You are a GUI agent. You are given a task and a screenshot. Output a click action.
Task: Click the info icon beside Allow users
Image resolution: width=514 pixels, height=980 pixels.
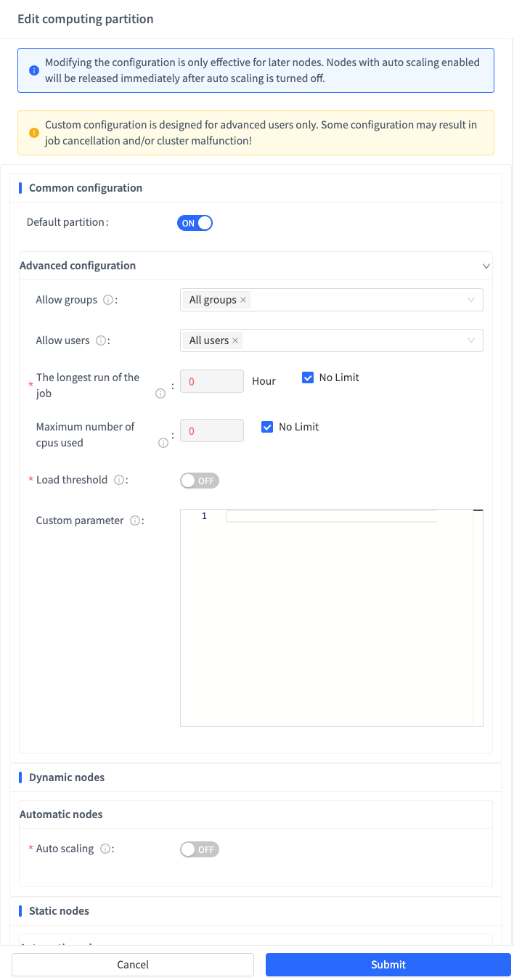pos(101,340)
